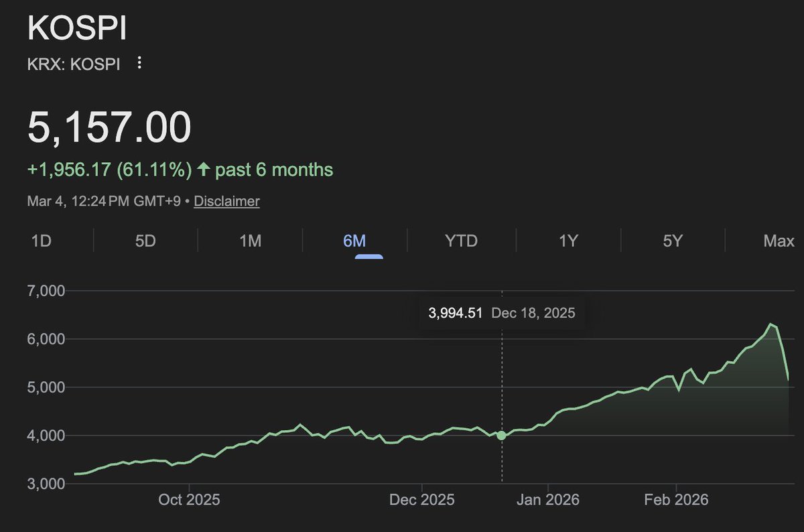804x532 pixels.
Task: Click the 5,157.00 index price
Action: point(109,127)
